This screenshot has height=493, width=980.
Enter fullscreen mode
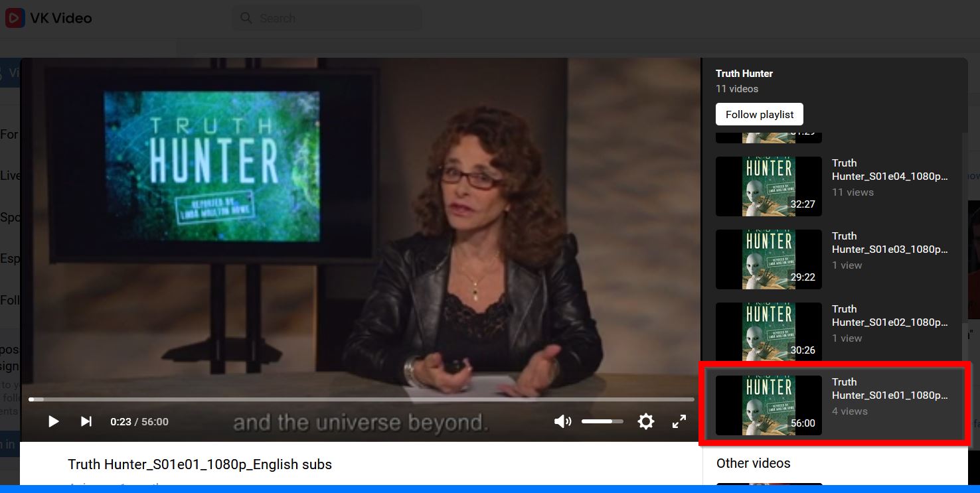click(x=679, y=421)
